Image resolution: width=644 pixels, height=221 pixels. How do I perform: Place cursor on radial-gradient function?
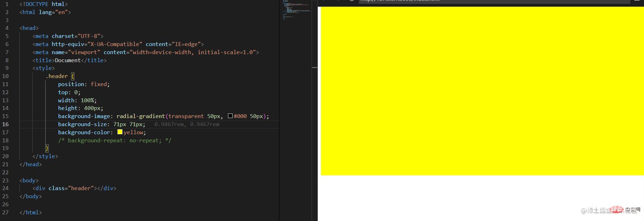140,116
